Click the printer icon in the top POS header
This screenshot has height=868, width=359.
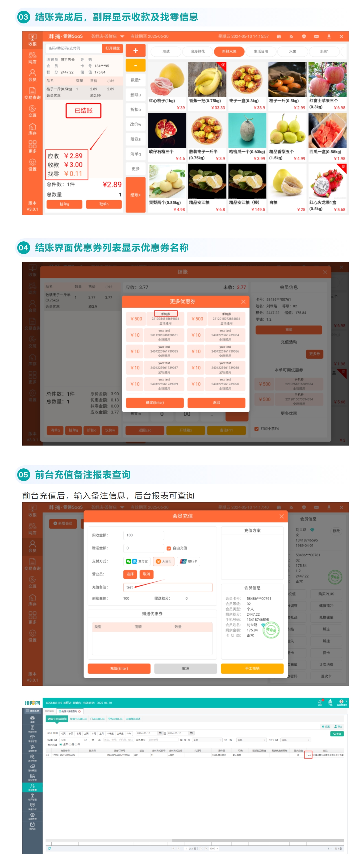[x=304, y=36]
